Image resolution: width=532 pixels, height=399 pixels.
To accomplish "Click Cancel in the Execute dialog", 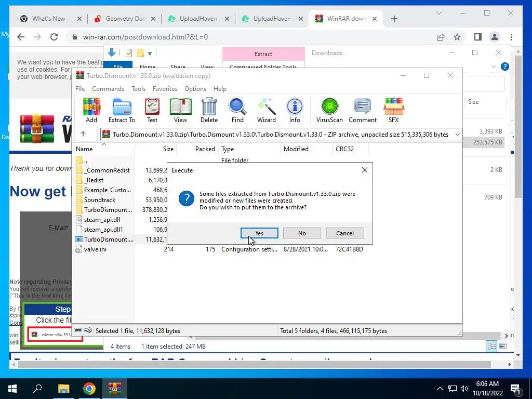I will click(x=345, y=233).
